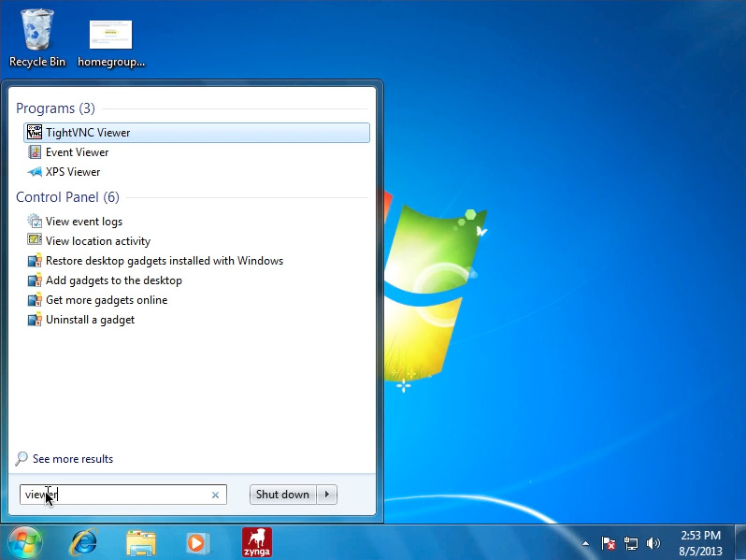
Task: Open the Action Center flag icon
Action: [608, 543]
